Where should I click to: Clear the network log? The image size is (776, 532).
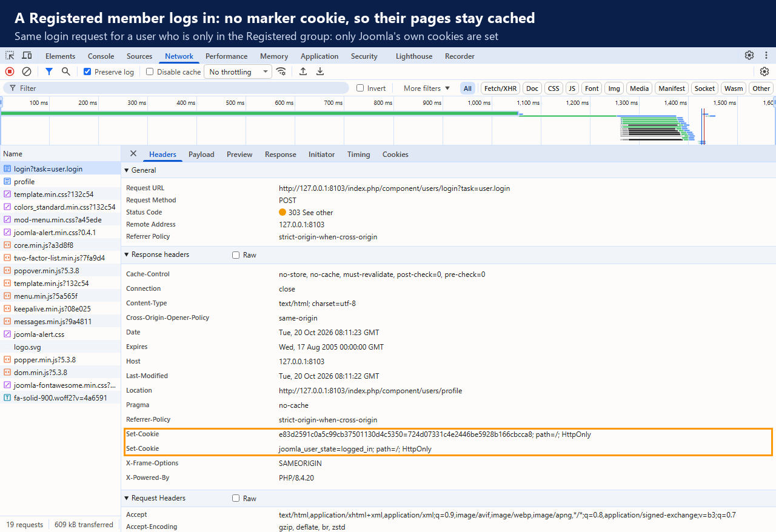[27, 71]
